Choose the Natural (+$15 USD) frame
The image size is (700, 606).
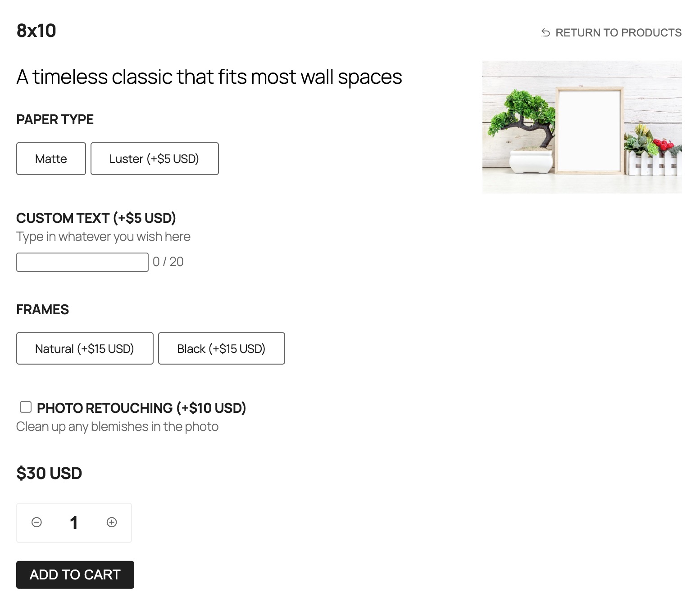85,348
